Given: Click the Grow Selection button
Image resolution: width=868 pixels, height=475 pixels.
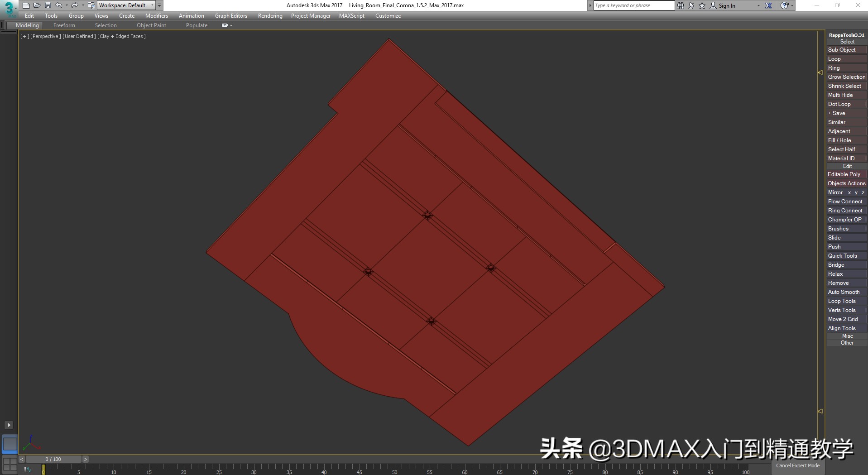Looking at the screenshot, I should pyautogui.click(x=847, y=77).
